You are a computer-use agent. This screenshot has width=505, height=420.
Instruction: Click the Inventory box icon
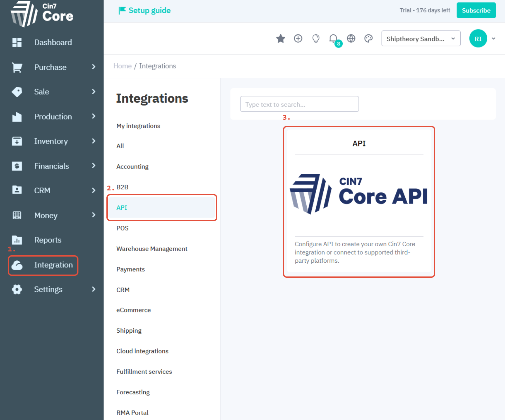[17, 141]
